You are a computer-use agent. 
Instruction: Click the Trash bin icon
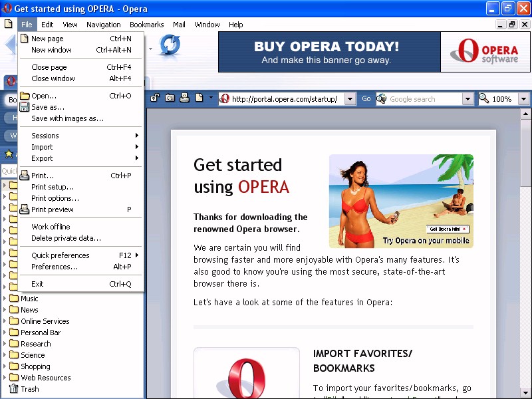[13, 389]
